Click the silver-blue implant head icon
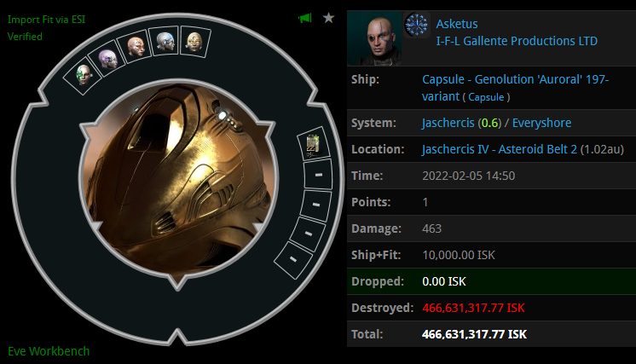 pos(165,41)
